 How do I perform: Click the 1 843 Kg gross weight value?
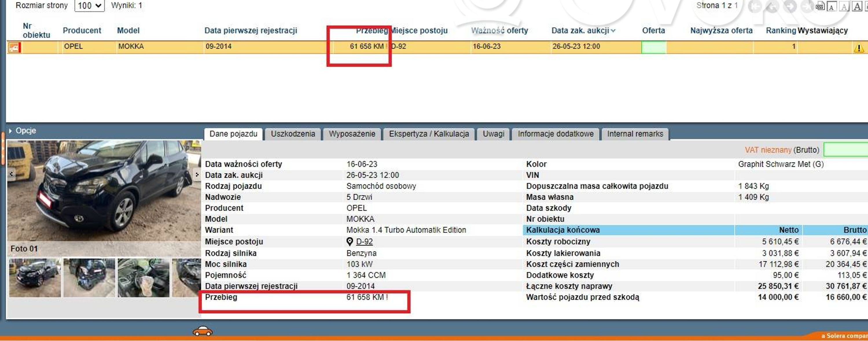753,186
